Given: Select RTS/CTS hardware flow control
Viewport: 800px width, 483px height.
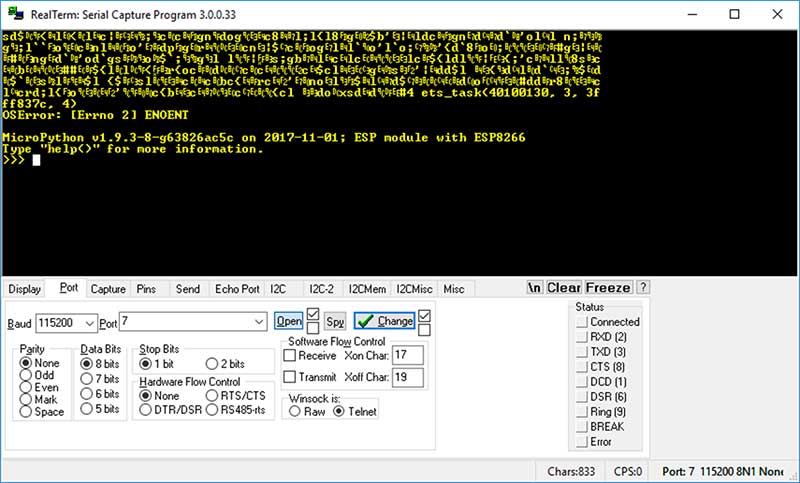Looking at the screenshot, I should [x=211, y=396].
